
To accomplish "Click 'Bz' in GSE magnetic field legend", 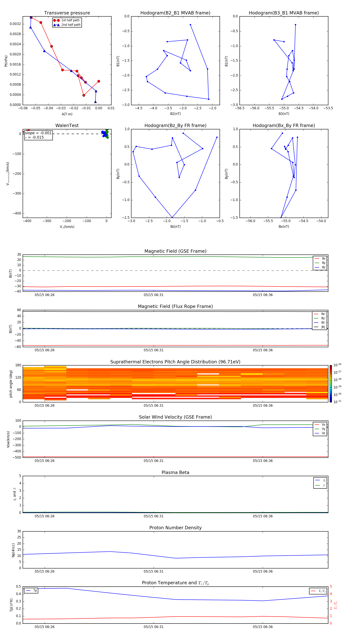I will click(320, 268).
